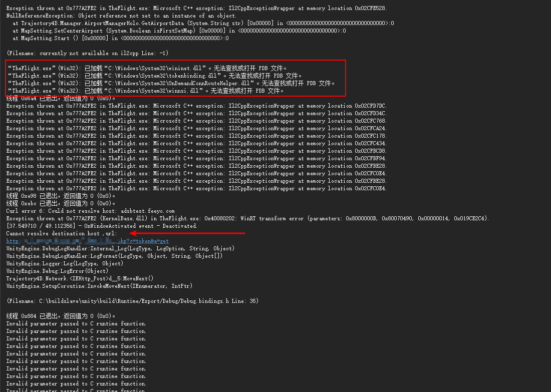This screenshot has width=551, height=392.
Task: Select the DebugLogHandler:LogFormat stack line
Action: click(114, 256)
